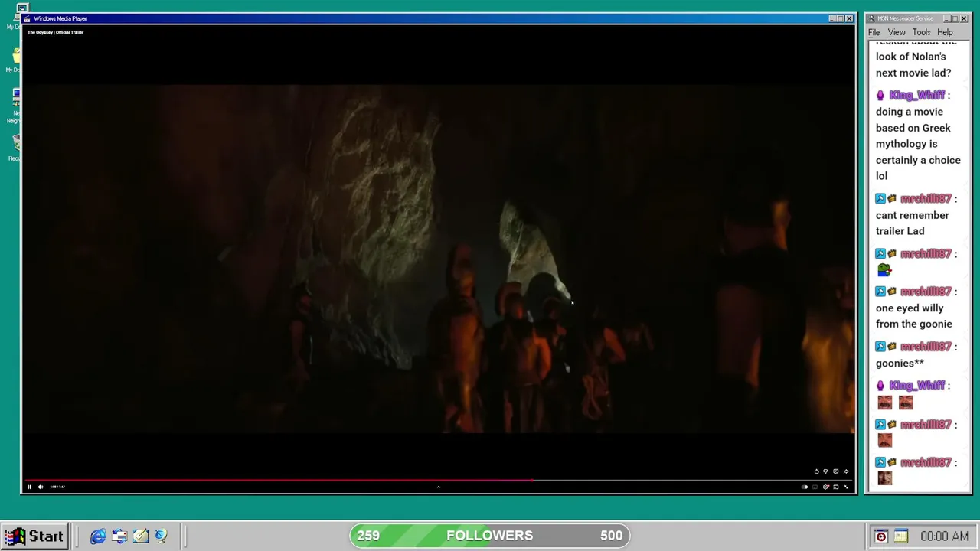The width and height of the screenshot is (980, 551).
Task: Expand the upward chevron in the player bar
Action: tap(438, 487)
